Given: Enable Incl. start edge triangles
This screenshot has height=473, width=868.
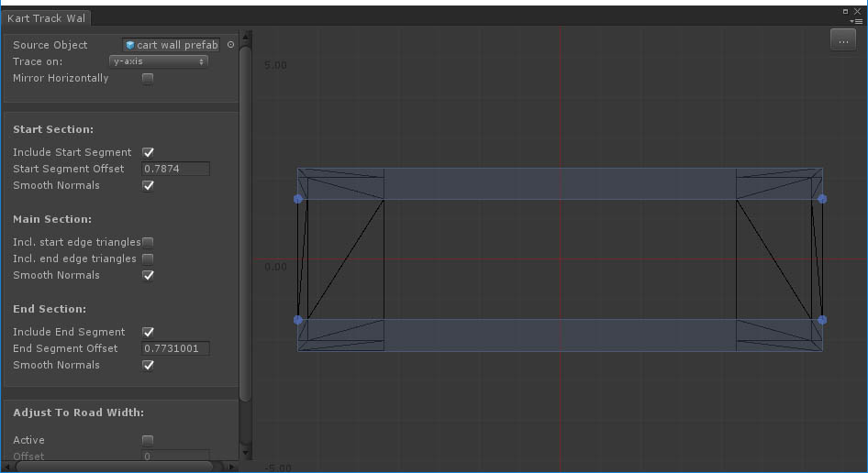Looking at the screenshot, I should click(148, 242).
